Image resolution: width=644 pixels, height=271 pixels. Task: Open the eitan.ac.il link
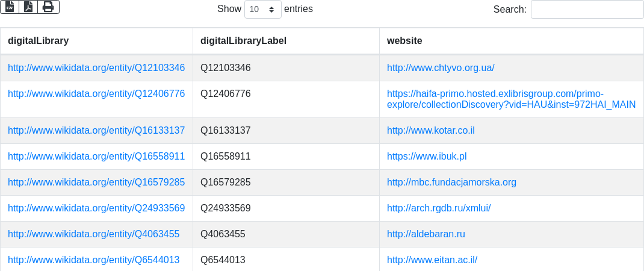pos(432,260)
